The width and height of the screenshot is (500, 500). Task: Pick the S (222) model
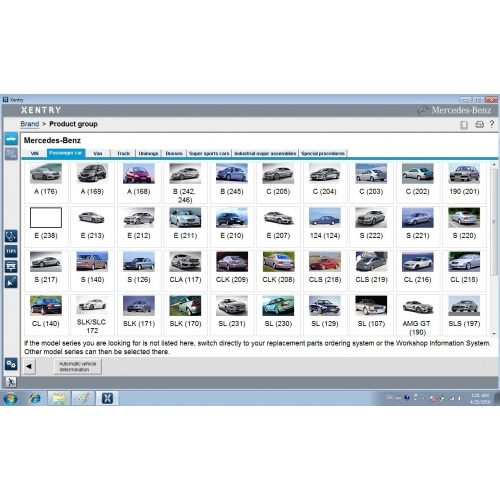click(x=371, y=227)
